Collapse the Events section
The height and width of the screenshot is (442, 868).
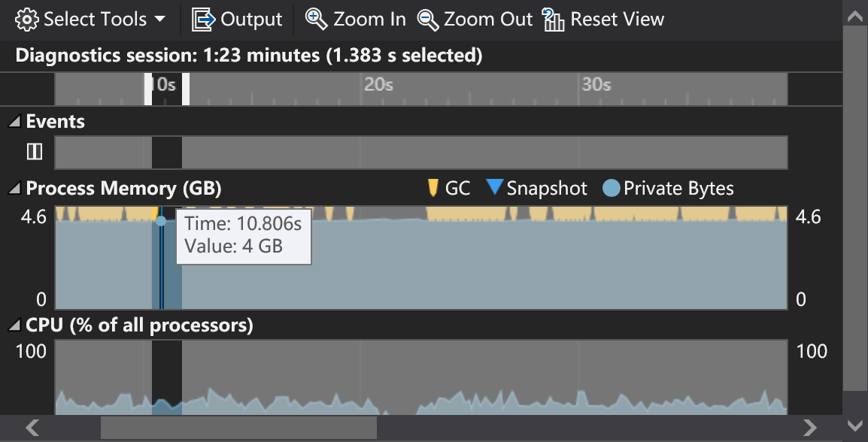tap(13, 121)
